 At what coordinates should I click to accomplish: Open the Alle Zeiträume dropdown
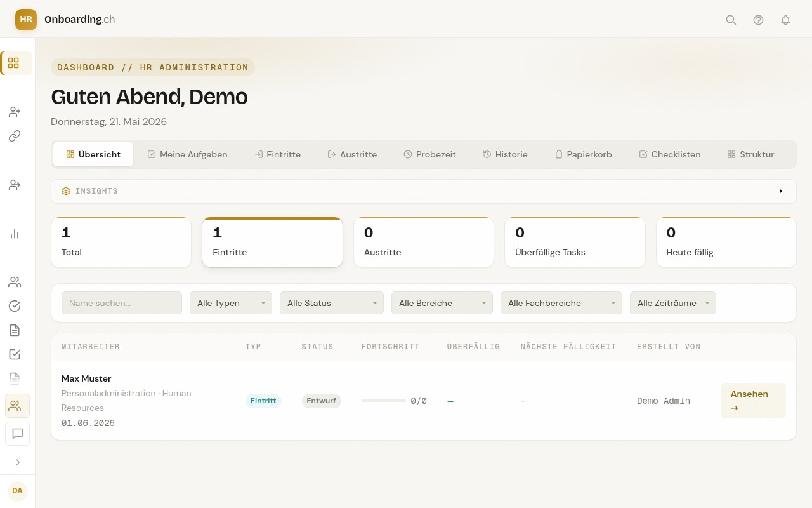673,303
